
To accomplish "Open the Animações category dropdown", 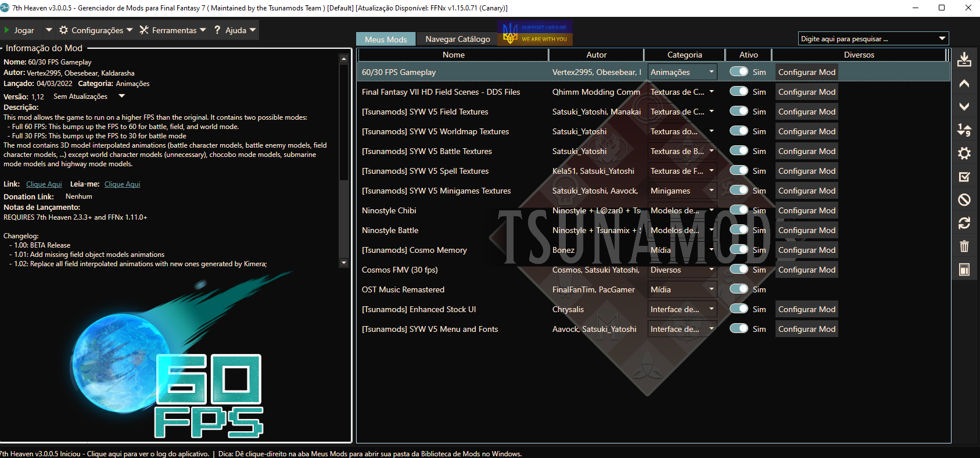I will 683,72.
